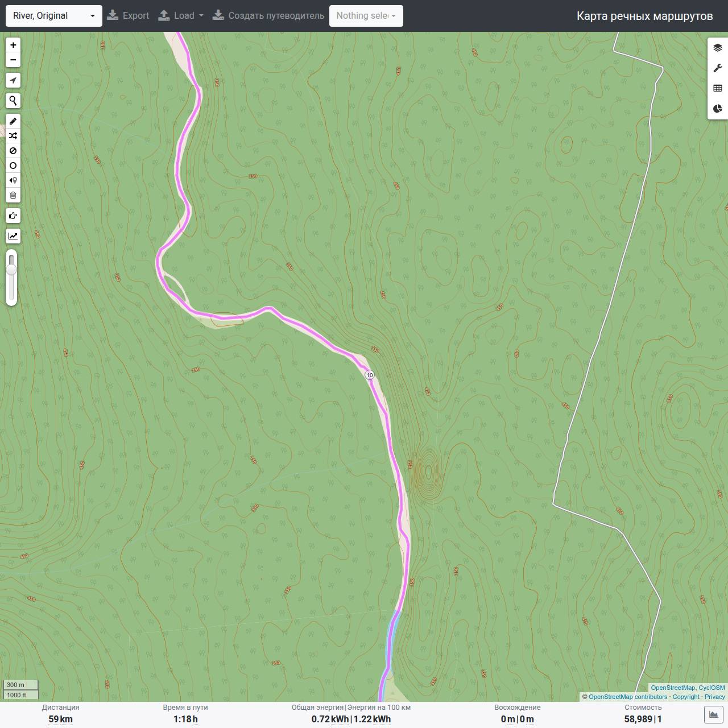Click Создать путеводитель button

pos(268,16)
